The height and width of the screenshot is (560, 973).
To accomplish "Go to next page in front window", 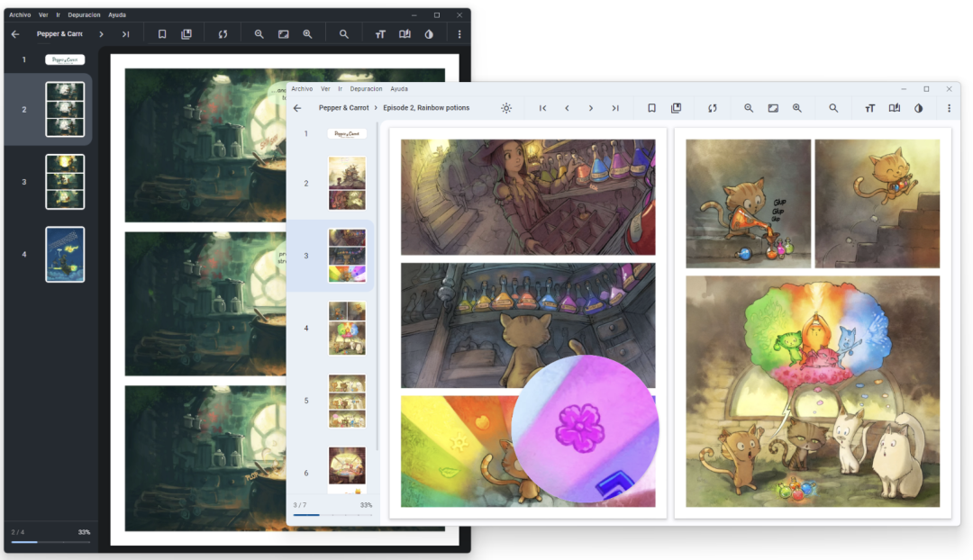I will click(591, 108).
